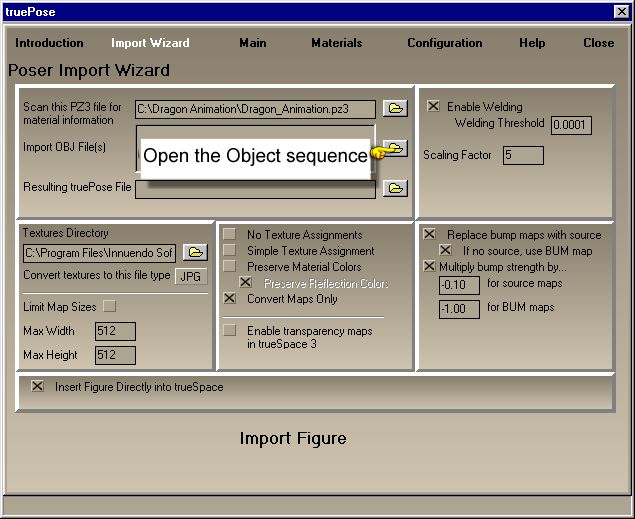
Task: Click the Max Width field
Action: coord(115,331)
